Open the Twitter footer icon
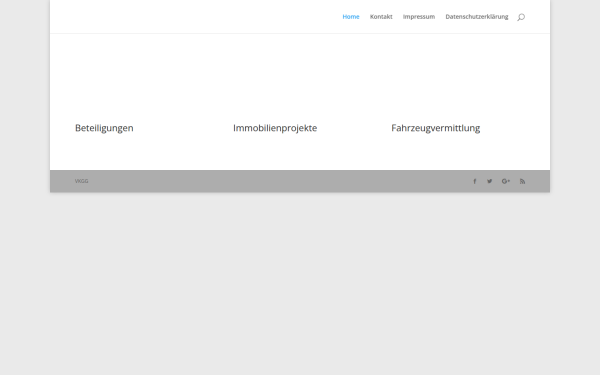The width and height of the screenshot is (600, 375). [x=489, y=181]
